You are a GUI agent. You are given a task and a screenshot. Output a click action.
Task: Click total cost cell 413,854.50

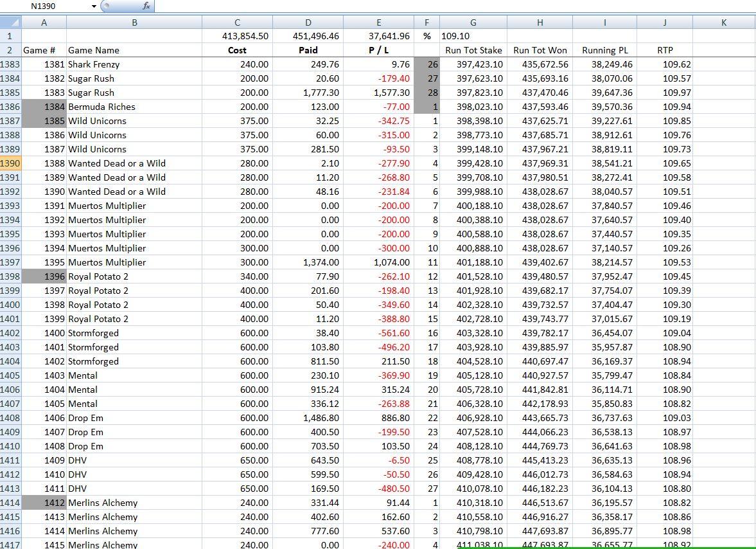[x=237, y=36]
